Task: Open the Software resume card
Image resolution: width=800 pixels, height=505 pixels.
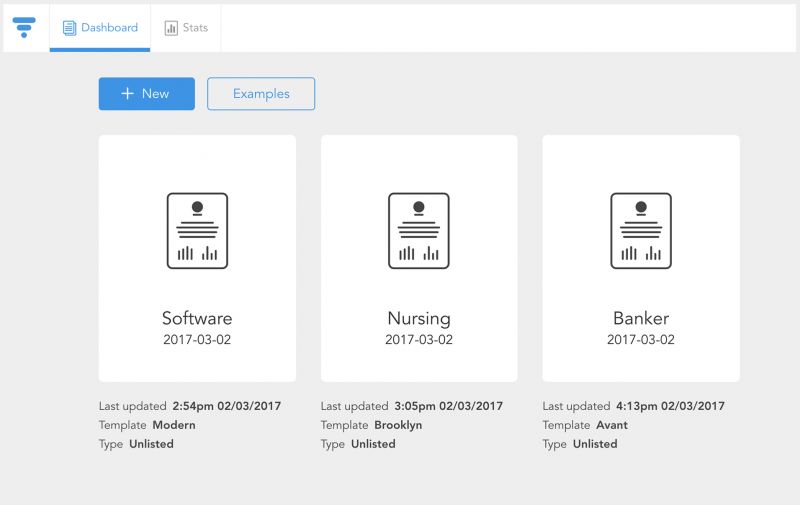Action: click(197, 258)
